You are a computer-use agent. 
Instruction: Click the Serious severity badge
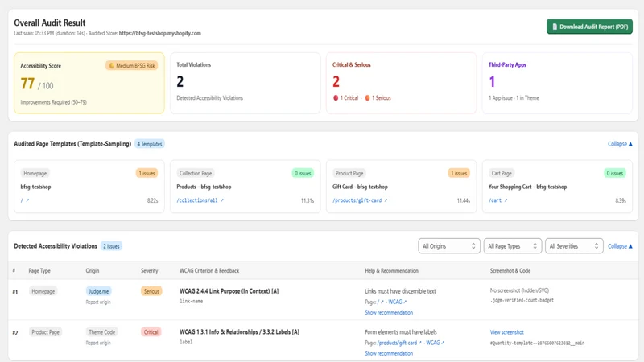151,291
